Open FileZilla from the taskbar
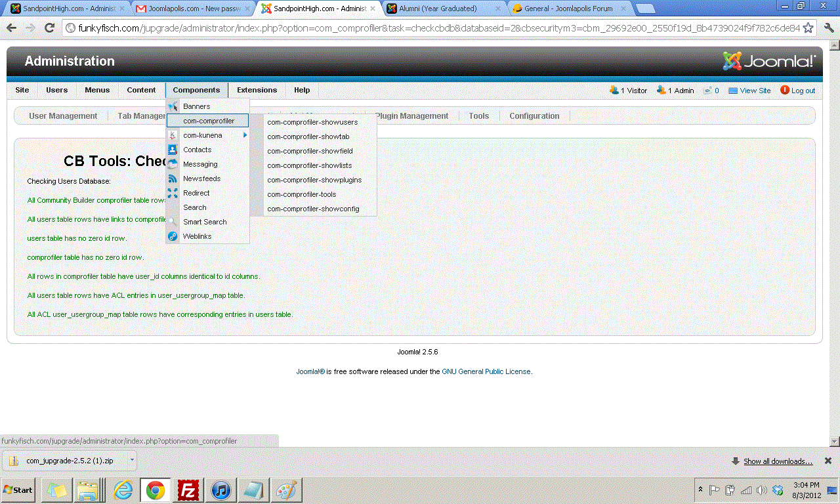Screen dimensions: 840x504 [189, 490]
